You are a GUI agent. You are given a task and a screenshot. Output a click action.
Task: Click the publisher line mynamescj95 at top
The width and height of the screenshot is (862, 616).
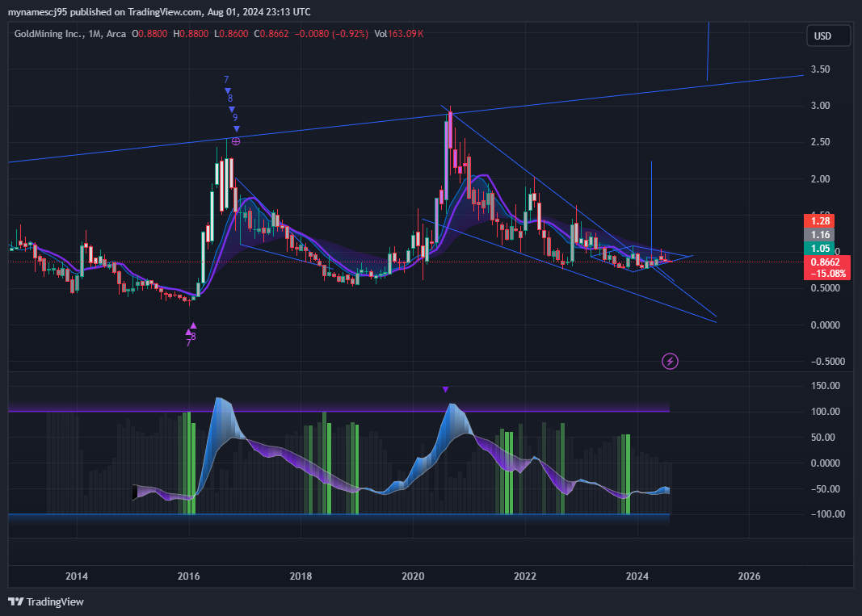(159, 11)
